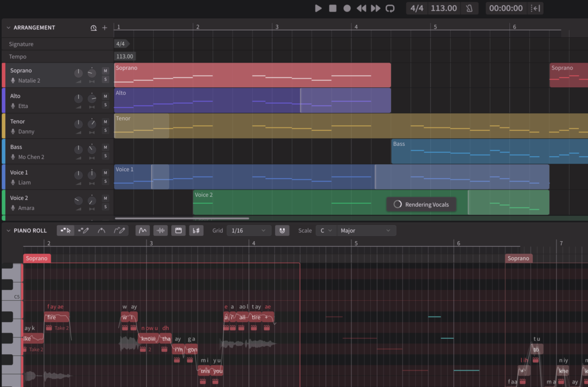Screen dimensions: 588x387
Task: Toggle the waveform display button
Action: (161, 230)
